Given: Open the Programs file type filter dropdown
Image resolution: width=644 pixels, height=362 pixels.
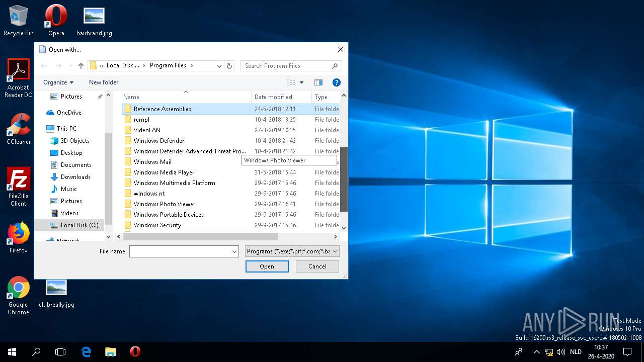Looking at the screenshot, I should click(292, 251).
